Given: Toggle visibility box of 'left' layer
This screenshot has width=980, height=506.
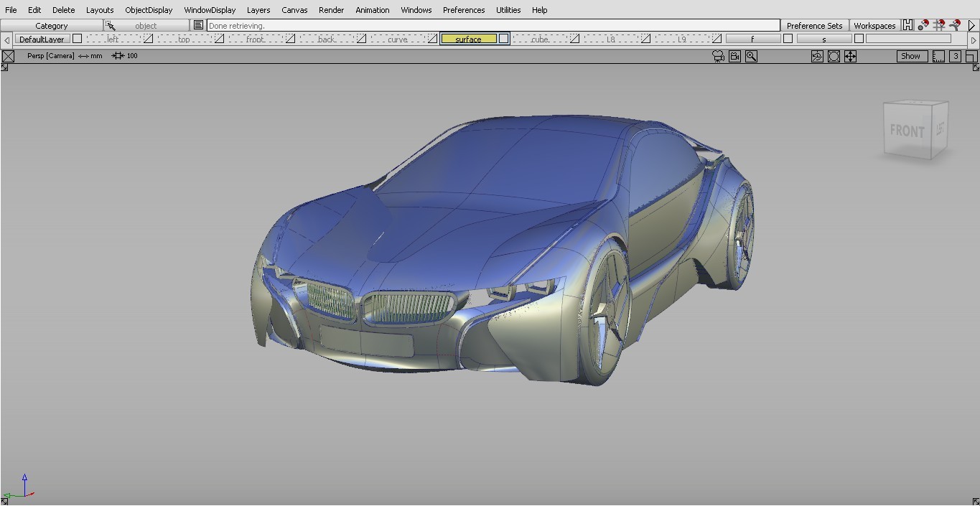Looking at the screenshot, I should (149, 39).
